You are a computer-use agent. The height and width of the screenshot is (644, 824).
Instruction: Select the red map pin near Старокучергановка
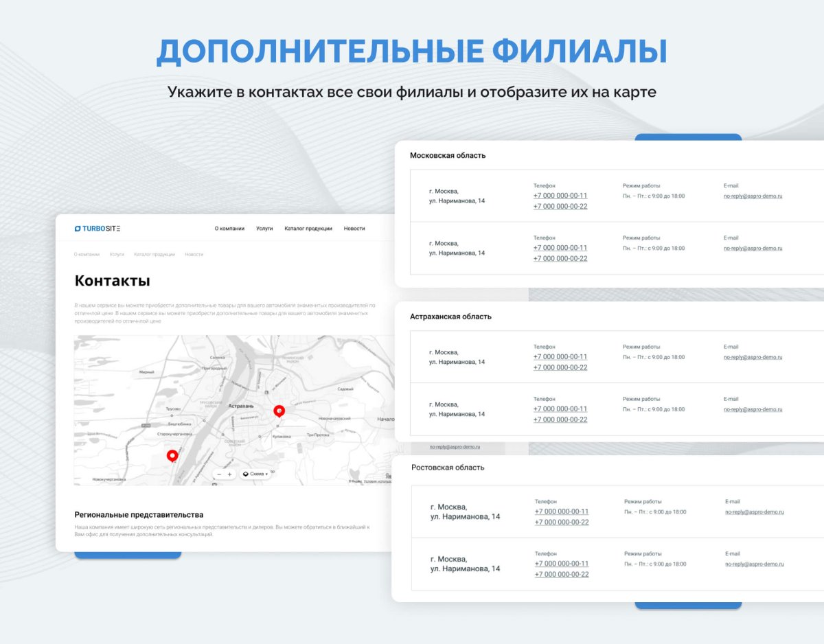coord(172,455)
